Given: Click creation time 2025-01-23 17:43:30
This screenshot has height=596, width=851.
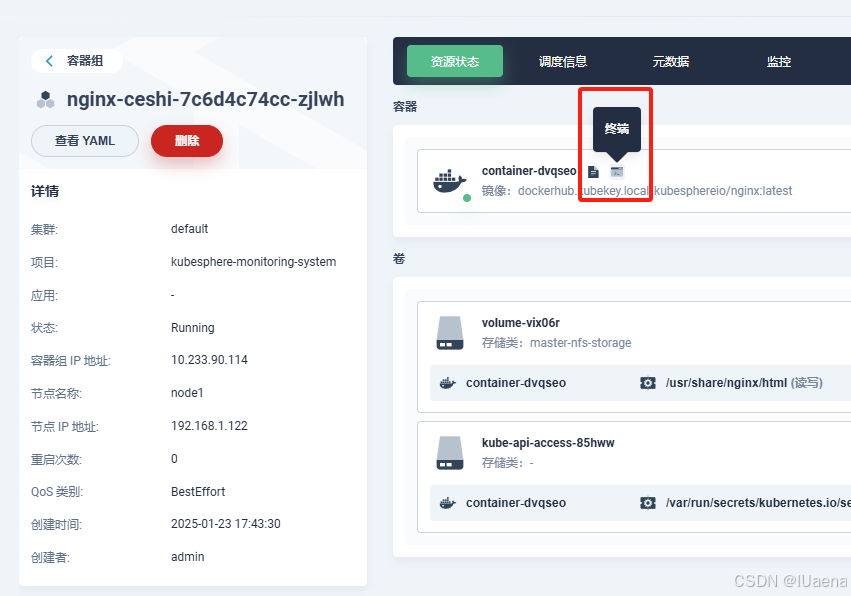Looking at the screenshot, I should pos(226,524).
